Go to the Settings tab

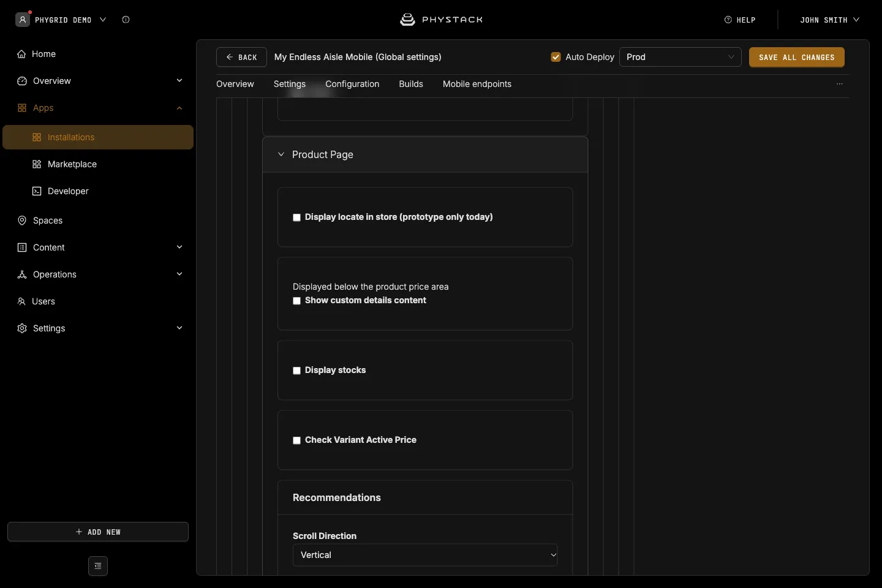(x=290, y=84)
